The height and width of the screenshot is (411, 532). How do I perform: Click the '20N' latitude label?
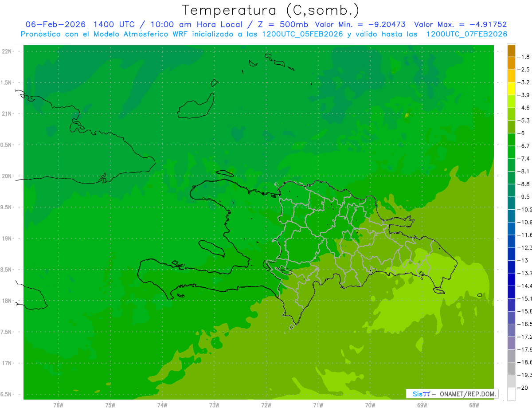tap(7, 176)
